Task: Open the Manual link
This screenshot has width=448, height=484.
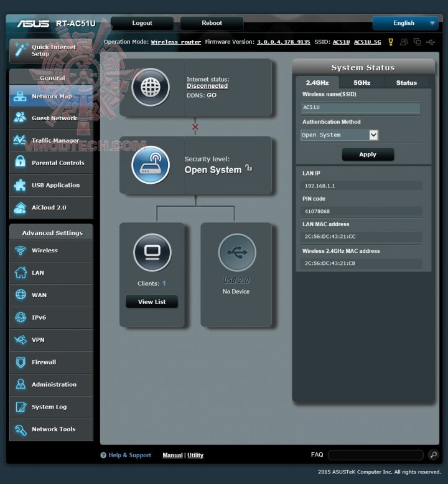Action: click(172, 455)
